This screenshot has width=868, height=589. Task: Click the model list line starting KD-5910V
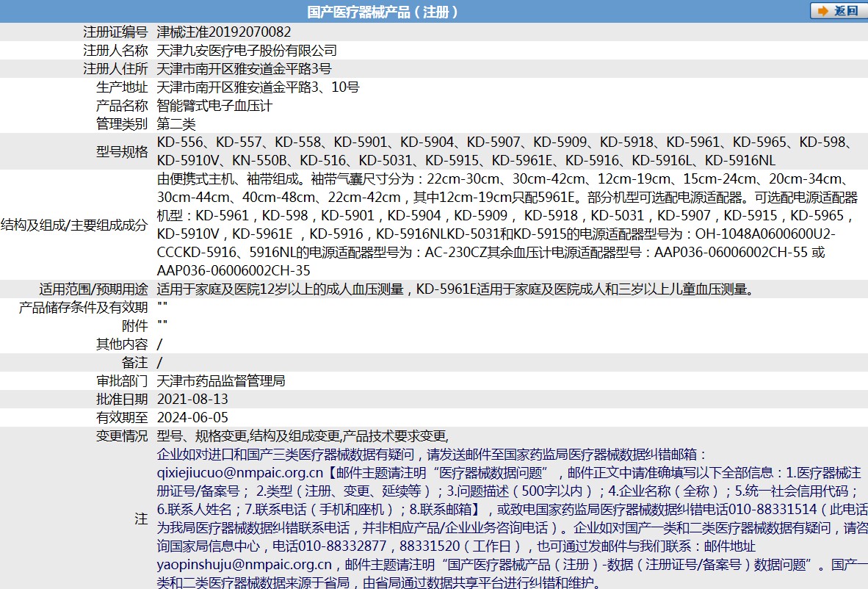click(x=466, y=161)
